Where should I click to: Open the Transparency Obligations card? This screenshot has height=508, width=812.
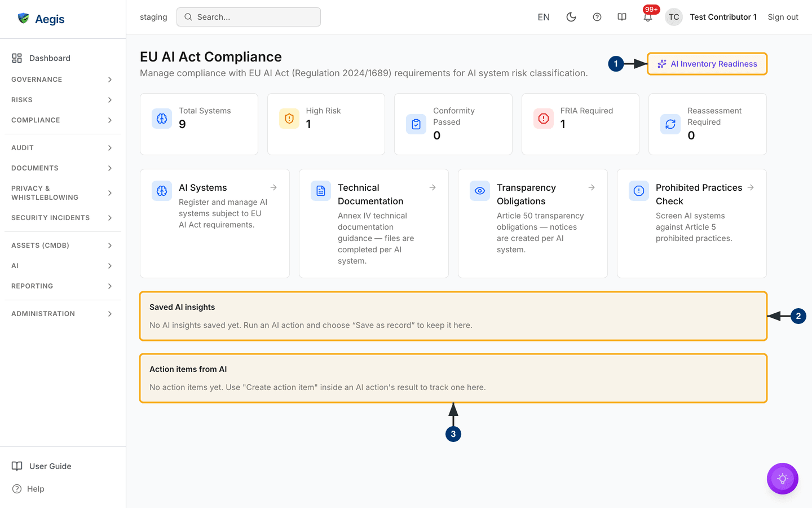(x=533, y=224)
